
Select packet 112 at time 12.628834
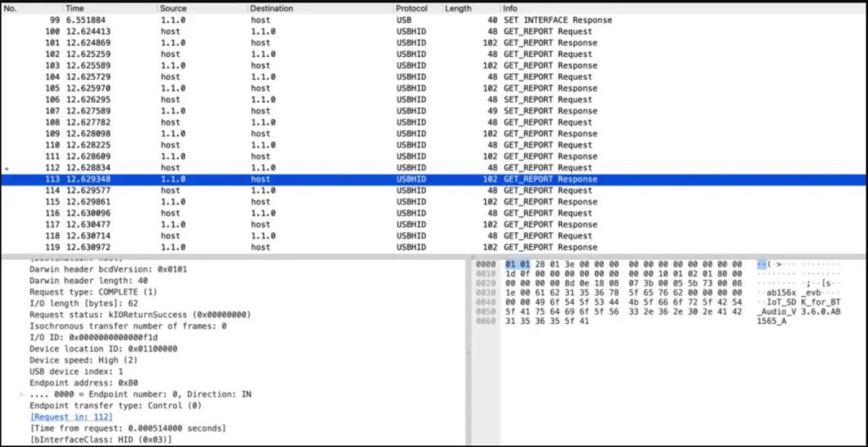433,168
